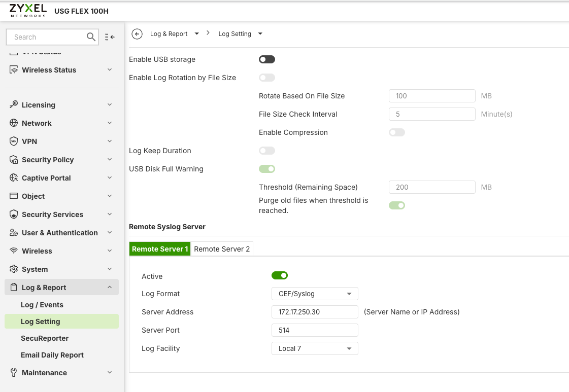This screenshot has width=569, height=392.
Task: Open the Log Facility dropdown
Action: [x=315, y=348]
